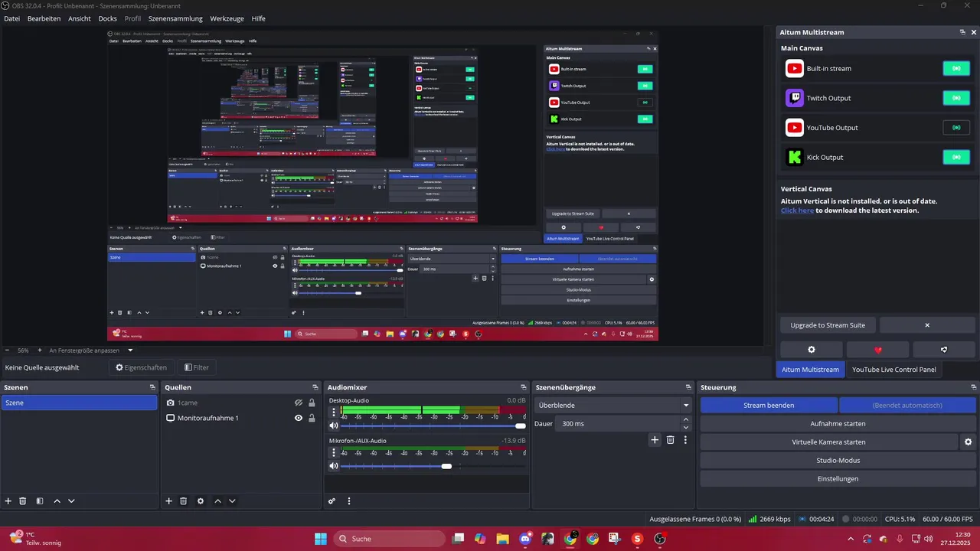The width and height of the screenshot is (980, 551).
Task: Move the scene down in the Szenen toolbar
Action: point(71,501)
